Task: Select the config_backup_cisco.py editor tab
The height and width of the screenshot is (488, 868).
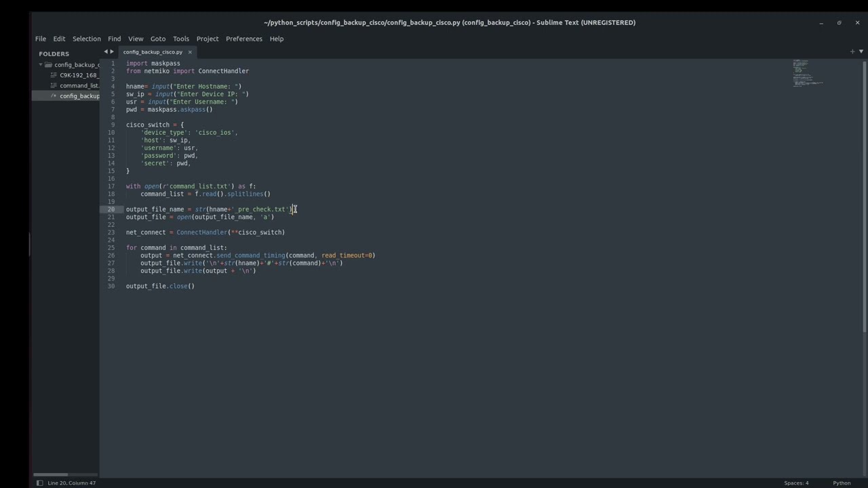Action: coord(153,52)
